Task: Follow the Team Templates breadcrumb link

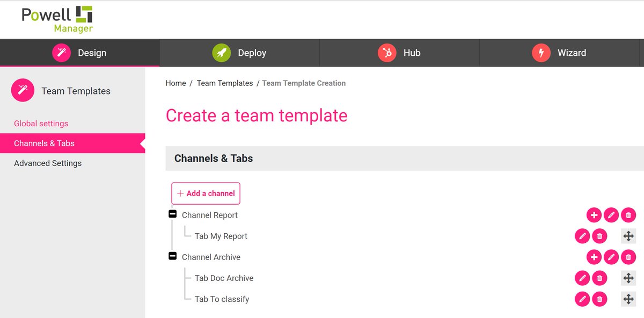Action: pos(225,83)
